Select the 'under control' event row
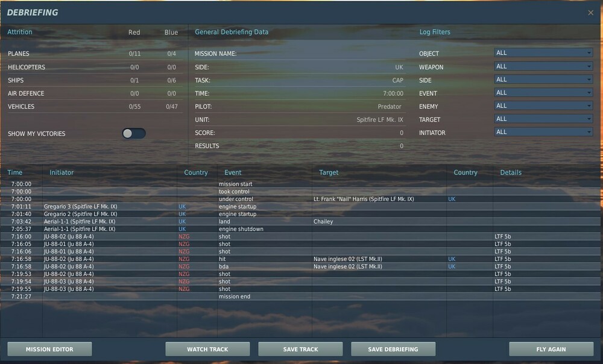 coord(300,199)
